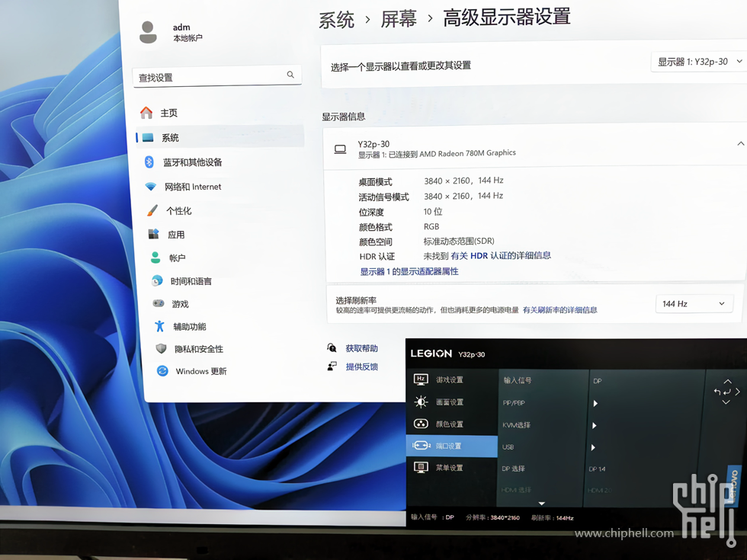This screenshot has width=747, height=560.
Task: Click the OSD status 输入信号 : DP
Action: (433, 517)
